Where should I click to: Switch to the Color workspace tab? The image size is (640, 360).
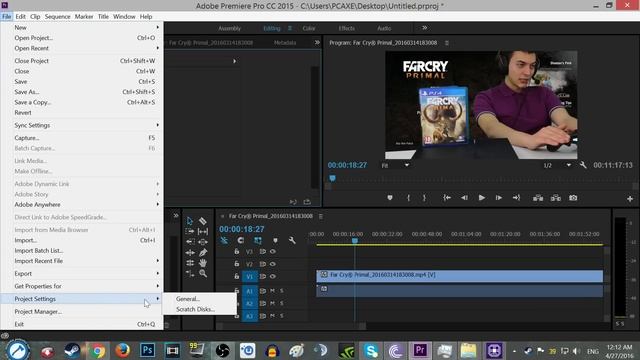(309, 28)
